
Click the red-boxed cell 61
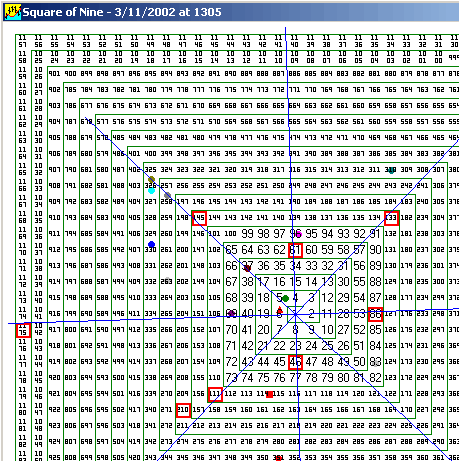point(295,250)
